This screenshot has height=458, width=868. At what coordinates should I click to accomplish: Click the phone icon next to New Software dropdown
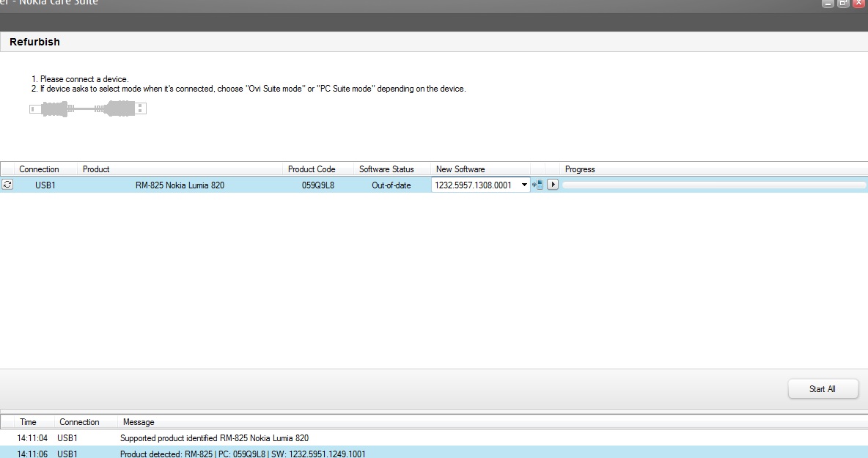point(537,185)
